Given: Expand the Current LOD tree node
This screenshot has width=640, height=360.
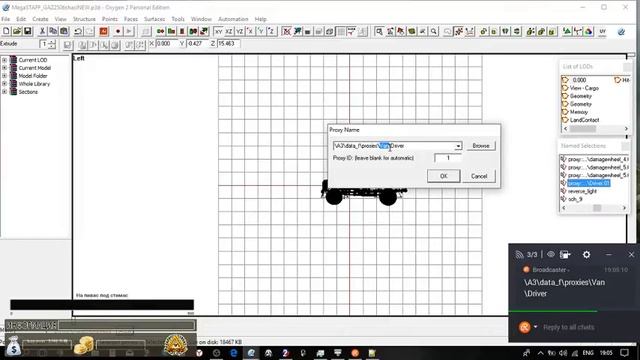Looking at the screenshot, I should click(x=4, y=60).
